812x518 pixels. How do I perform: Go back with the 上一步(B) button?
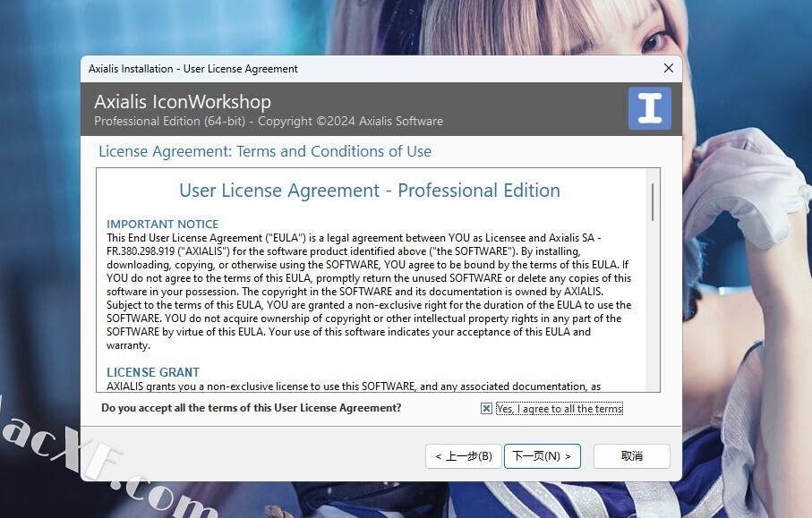click(x=464, y=456)
